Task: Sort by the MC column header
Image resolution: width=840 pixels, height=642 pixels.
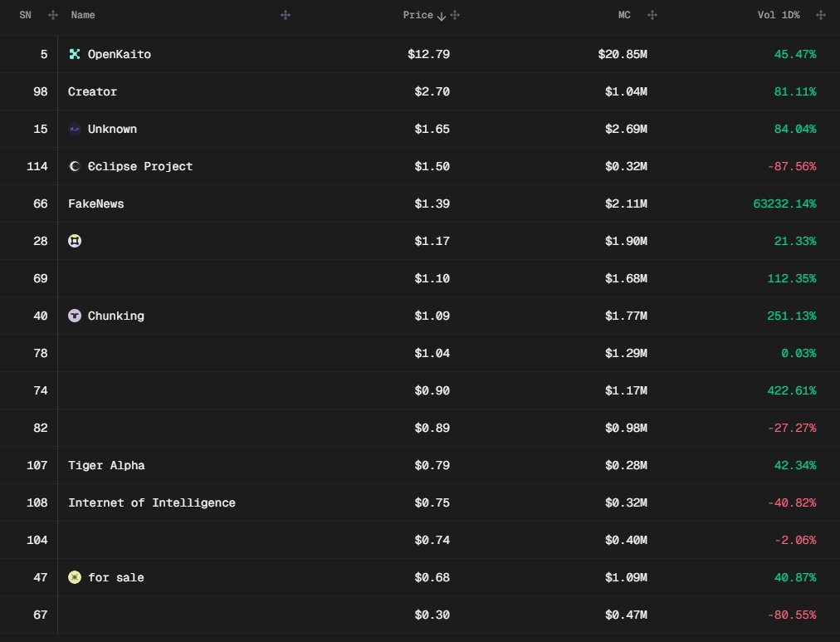Action: (x=624, y=15)
